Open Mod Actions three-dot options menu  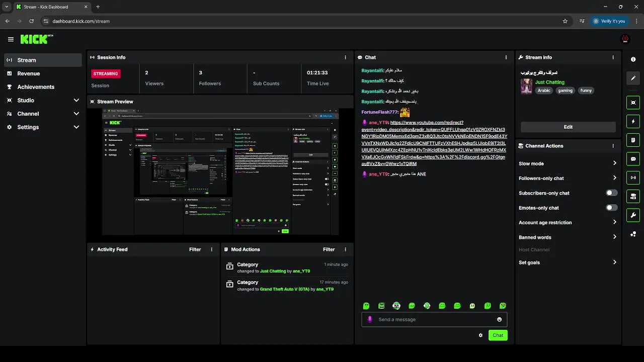[345, 249]
